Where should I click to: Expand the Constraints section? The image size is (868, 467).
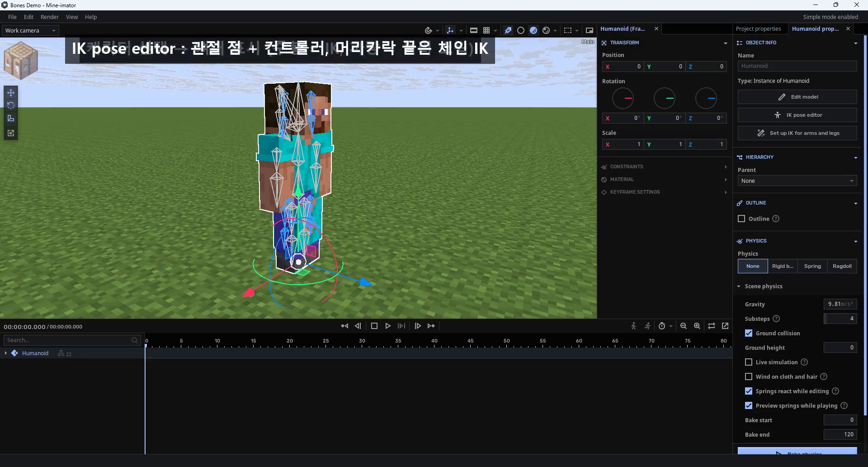(x=664, y=167)
